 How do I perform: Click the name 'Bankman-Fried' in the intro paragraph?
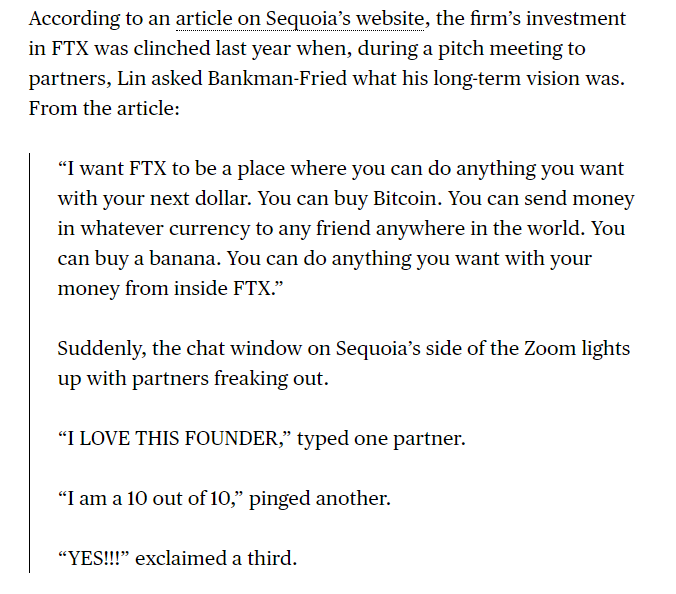[277, 78]
